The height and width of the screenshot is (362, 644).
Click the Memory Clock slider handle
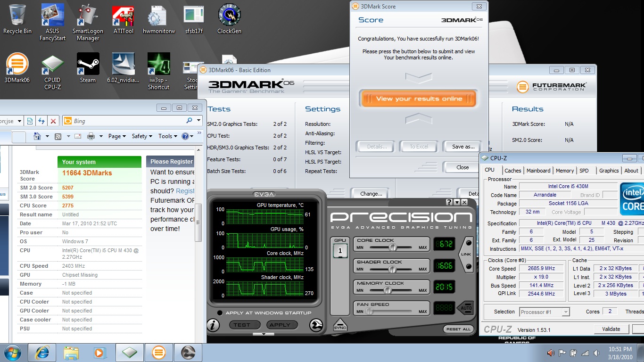coord(388,290)
